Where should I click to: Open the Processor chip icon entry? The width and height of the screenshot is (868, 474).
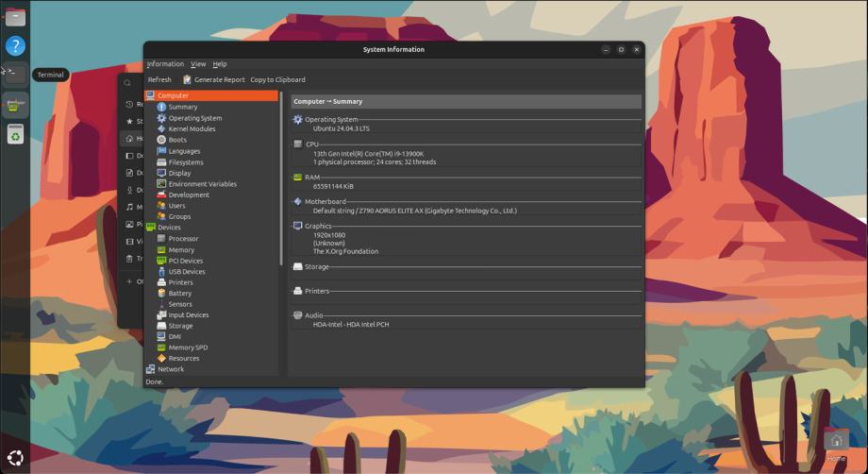[161, 239]
